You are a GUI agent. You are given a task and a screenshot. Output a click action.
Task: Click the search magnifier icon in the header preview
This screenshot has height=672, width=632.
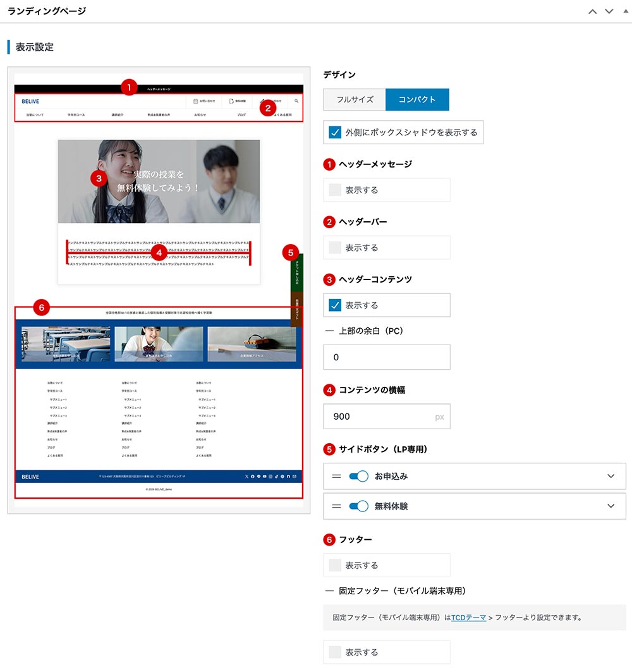(296, 101)
